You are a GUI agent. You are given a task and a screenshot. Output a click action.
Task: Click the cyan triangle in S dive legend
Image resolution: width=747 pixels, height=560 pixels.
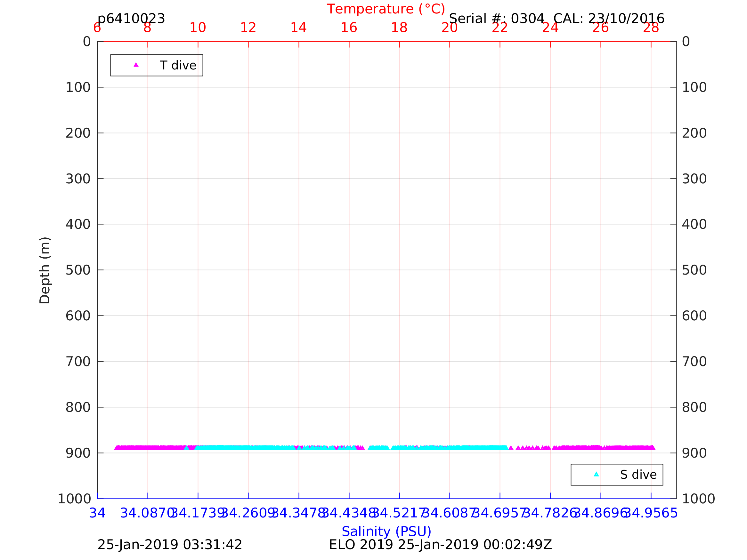click(x=597, y=474)
